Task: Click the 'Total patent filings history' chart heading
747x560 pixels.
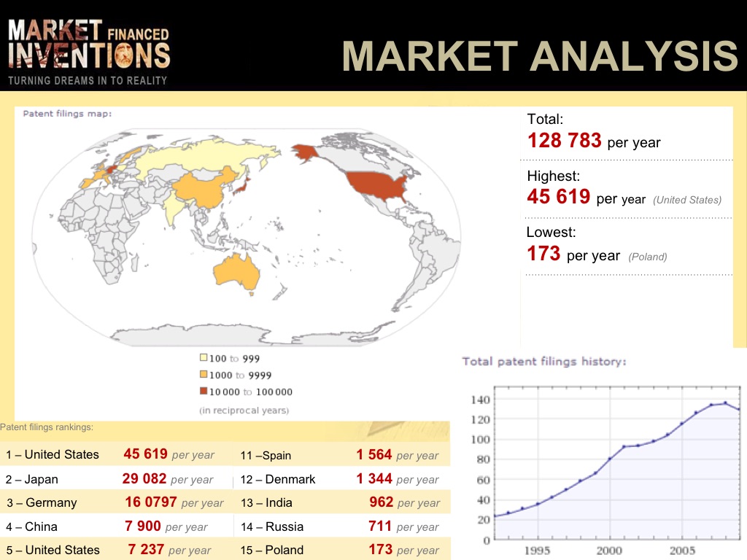Action: [x=543, y=361]
